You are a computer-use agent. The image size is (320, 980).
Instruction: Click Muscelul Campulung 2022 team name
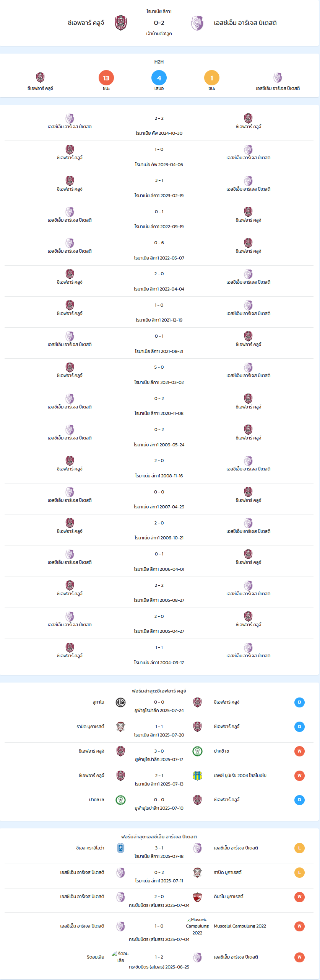pyautogui.click(x=240, y=926)
